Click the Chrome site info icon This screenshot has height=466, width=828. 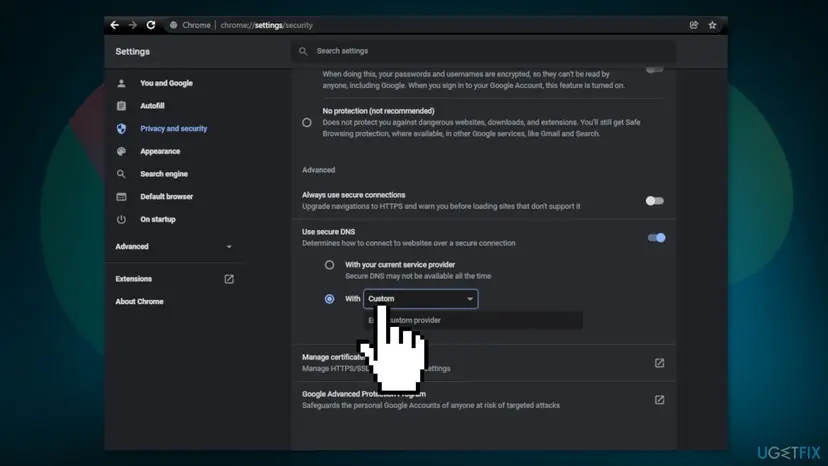173,25
